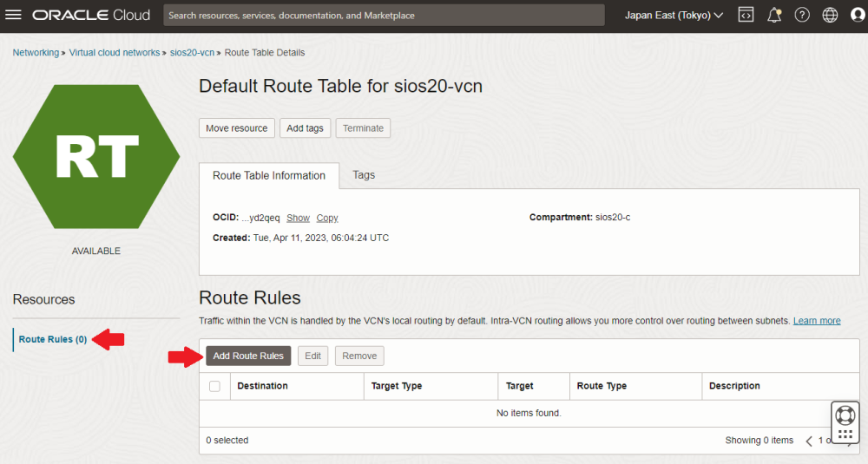Select the Route Table Information tab
Viewport: 868px width, 464px height.
(269, 175)
